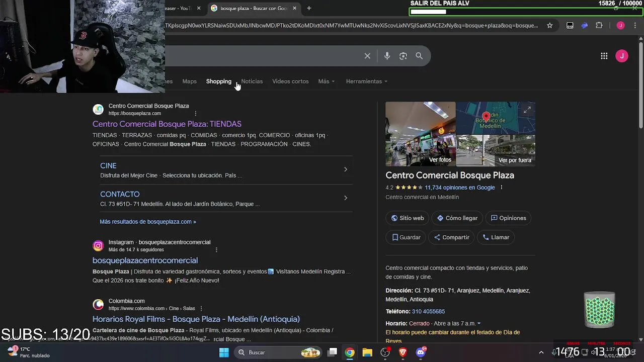Expand the opening hours dropdown
The height and width of the screenshot is (362, 644).
479,323
